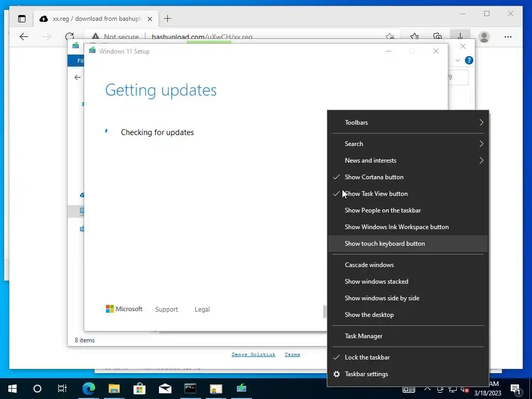Expand the File Explorer ribbon chevron
This screenshot has width=532, height=399.
(x=457, y=60)
